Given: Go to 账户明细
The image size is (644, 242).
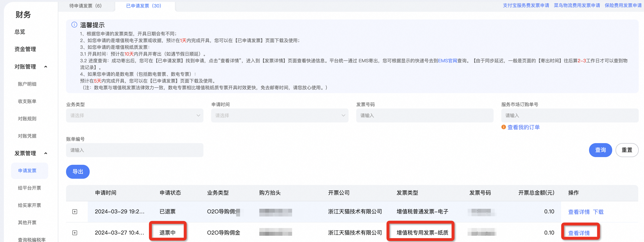Looking at the screenshot, I should tap(27, 84).
